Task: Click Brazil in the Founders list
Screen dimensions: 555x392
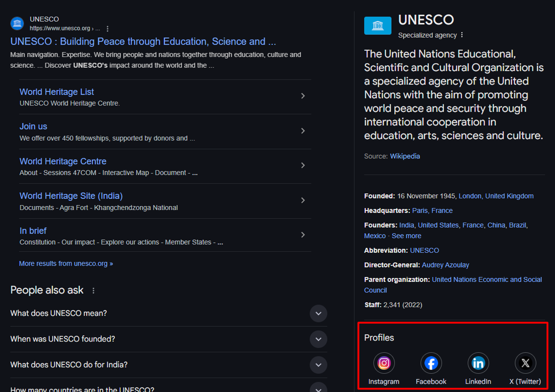Action: coord(517,225)
